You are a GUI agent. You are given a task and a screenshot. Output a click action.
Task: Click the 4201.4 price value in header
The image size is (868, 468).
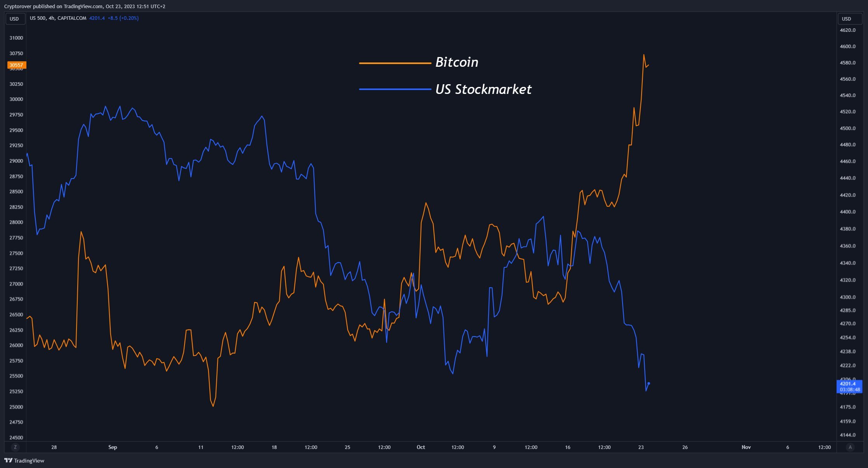pos(97,18)
